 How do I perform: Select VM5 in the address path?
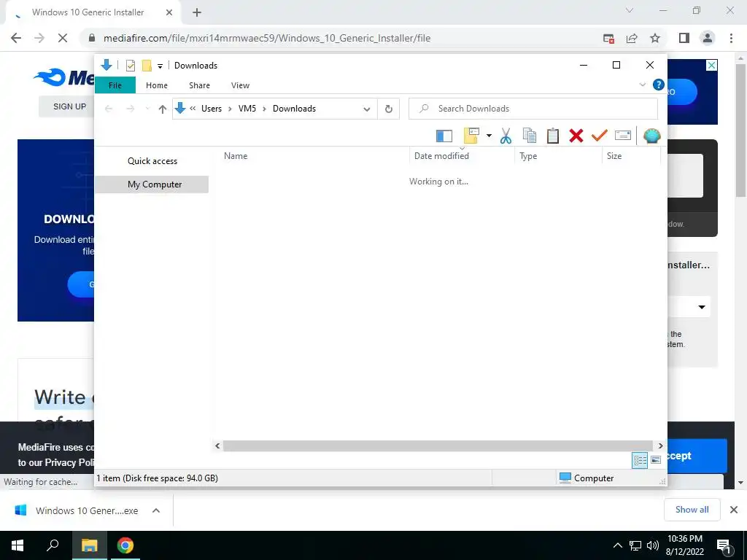coord(247,109)
